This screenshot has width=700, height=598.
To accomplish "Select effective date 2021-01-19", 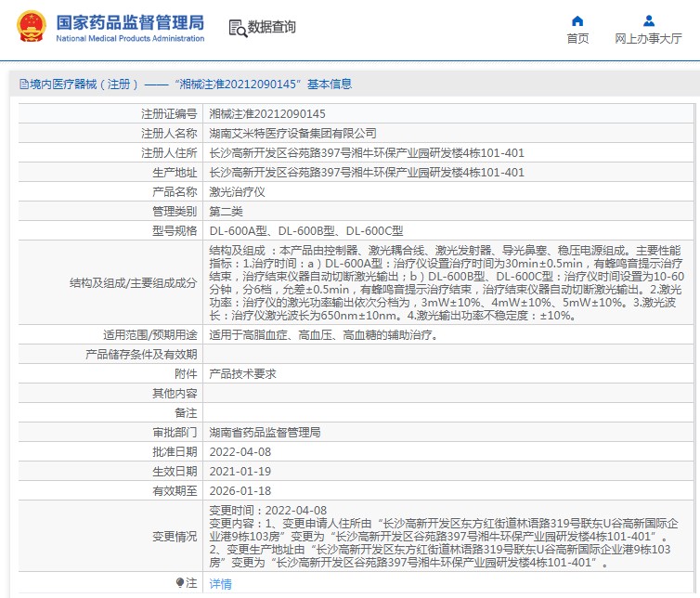I will 240,471.
